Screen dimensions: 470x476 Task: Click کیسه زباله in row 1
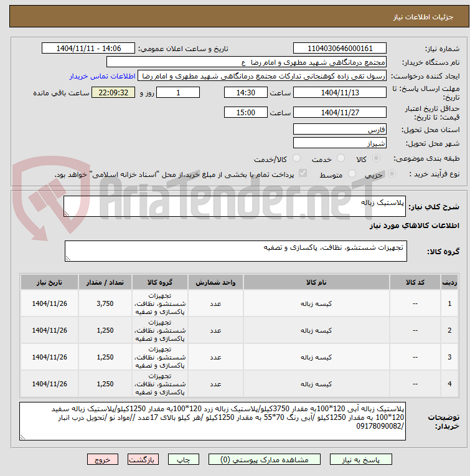pos(316,303)
